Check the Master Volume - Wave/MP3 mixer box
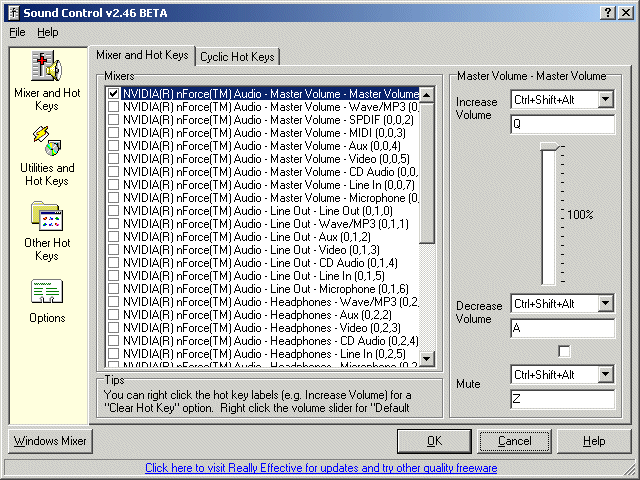 (x=113, y=107)
